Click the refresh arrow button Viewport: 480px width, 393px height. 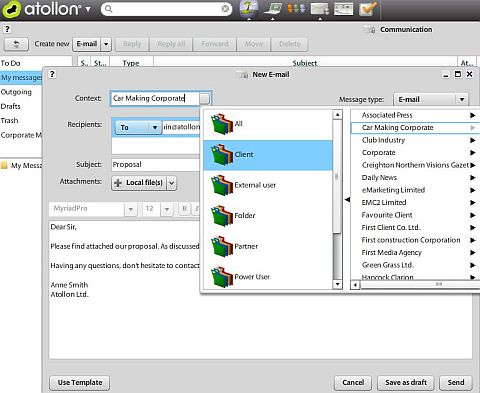(x=16, y=44)
